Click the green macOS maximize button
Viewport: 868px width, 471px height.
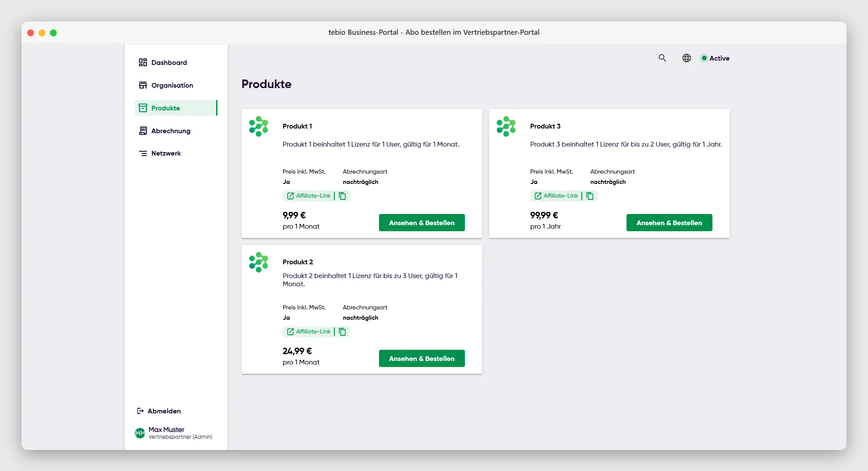[53, 33]
